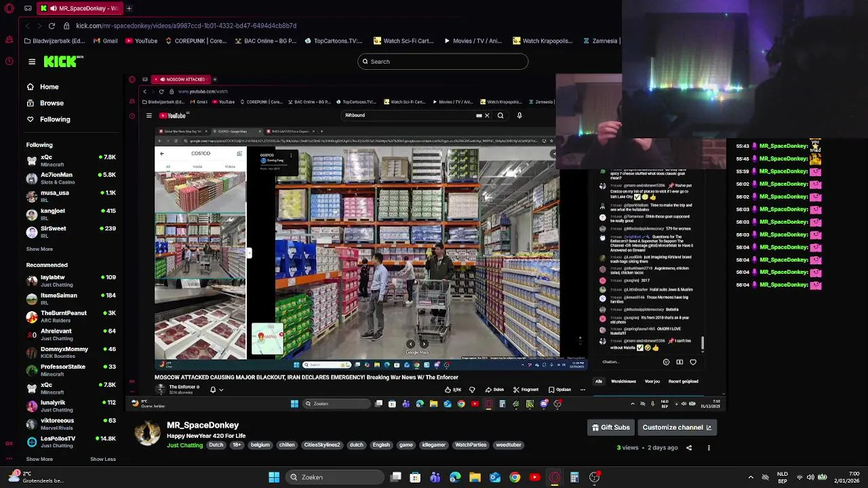Click the browser address bar URL

(186, 26)
